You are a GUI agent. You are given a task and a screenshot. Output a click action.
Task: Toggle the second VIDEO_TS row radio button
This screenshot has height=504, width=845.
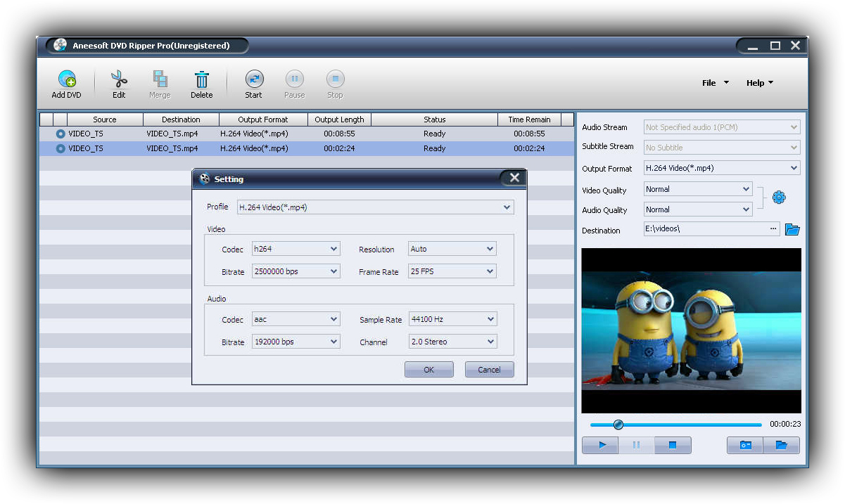click(61, 148)
